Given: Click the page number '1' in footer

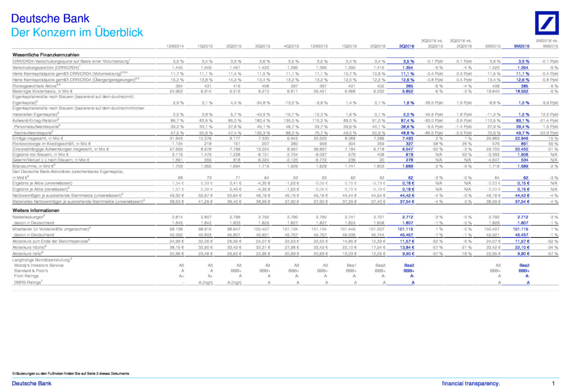Looking at the screenshot, I should [553, 383].
